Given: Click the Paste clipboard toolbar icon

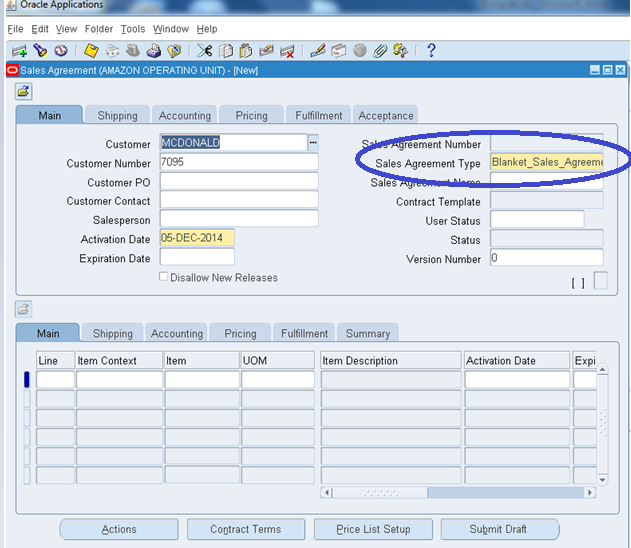Looking at the screenshot, I should pyautogui.click(x=245, y=51).
